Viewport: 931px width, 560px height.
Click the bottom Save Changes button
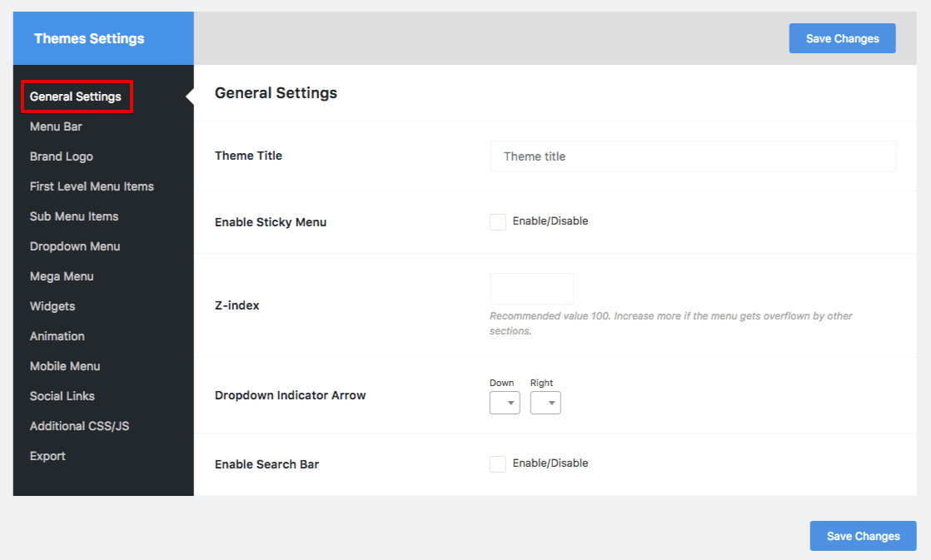863,536
